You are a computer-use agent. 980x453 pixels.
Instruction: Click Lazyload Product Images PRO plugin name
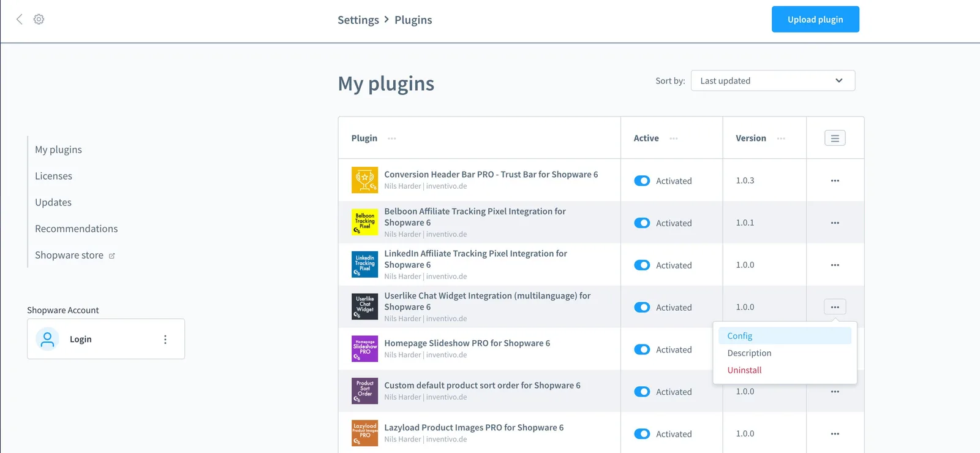coord(474,428)
